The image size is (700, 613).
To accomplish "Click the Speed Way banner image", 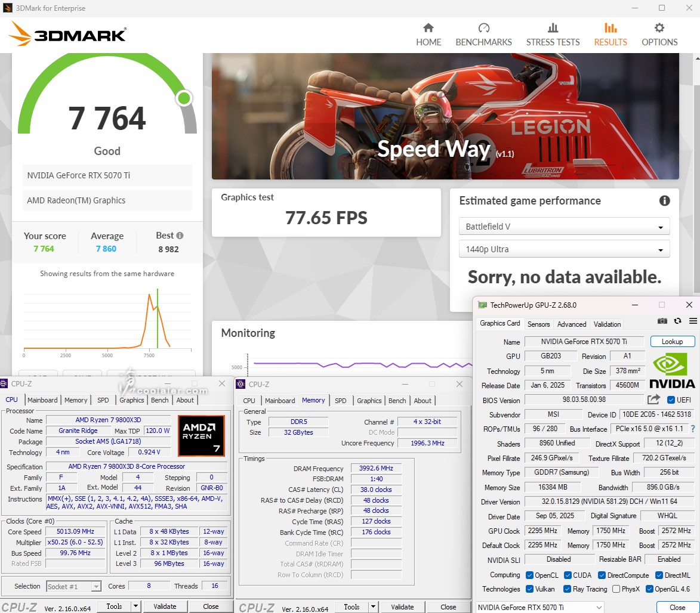I will 445,116.
